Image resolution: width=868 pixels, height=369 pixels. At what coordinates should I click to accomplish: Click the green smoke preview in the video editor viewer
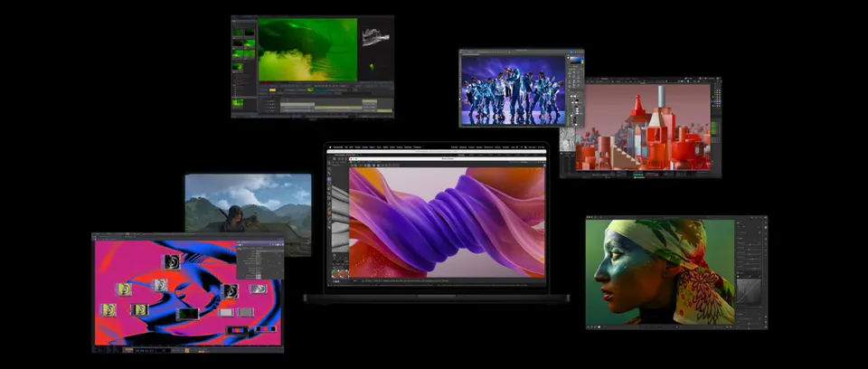coord(307,50)
